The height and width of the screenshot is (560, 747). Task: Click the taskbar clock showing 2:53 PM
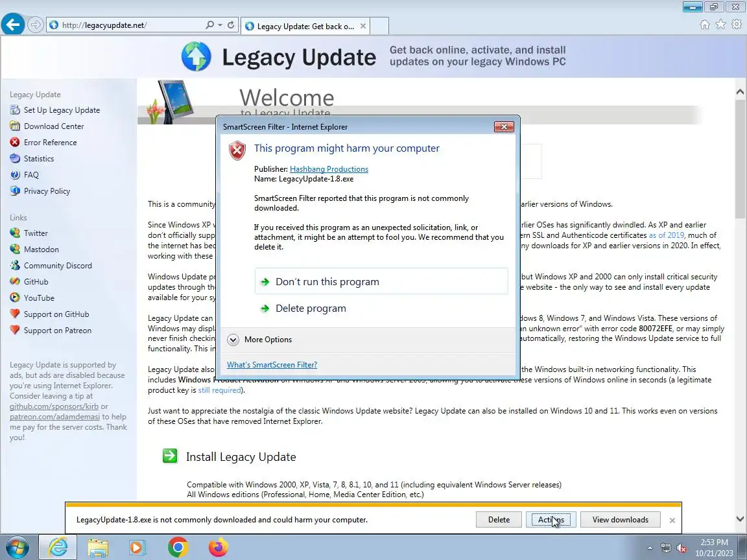click(714, 548)
